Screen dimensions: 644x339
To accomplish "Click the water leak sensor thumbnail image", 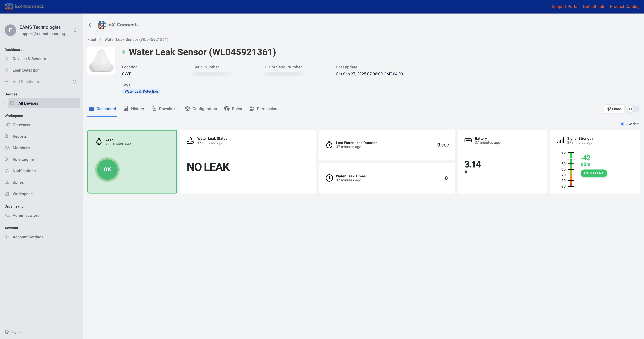I will pos(101,61).
